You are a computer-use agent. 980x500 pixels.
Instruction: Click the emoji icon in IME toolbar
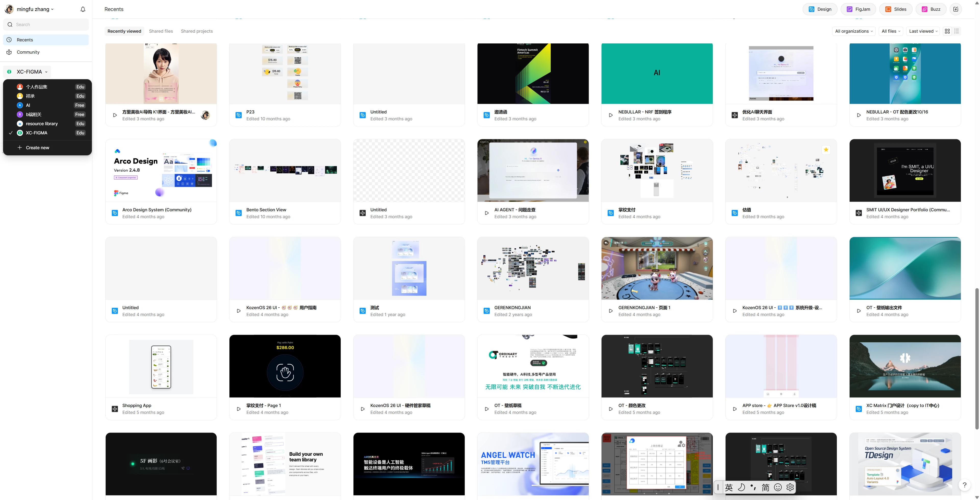pos(778,487)
